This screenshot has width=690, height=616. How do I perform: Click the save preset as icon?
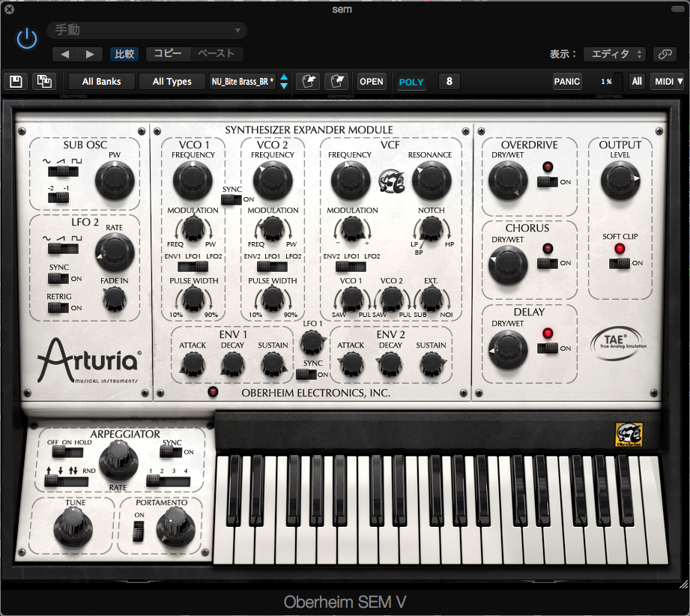click(x=44, y=82)
